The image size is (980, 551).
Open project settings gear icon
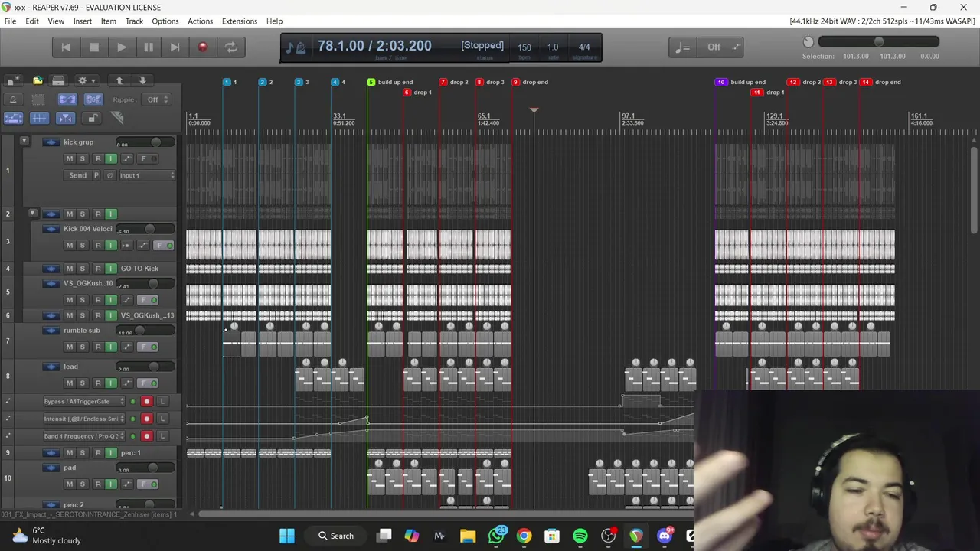click(x=87, y=80)
